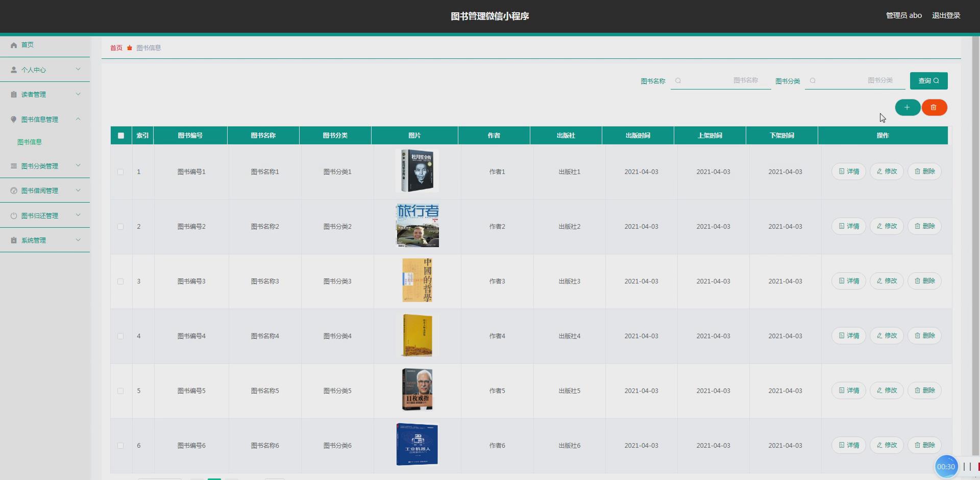Check the checkbox for row 5
Image resolution: width=980 pixels, height=480 pixels.
[120, 391]
